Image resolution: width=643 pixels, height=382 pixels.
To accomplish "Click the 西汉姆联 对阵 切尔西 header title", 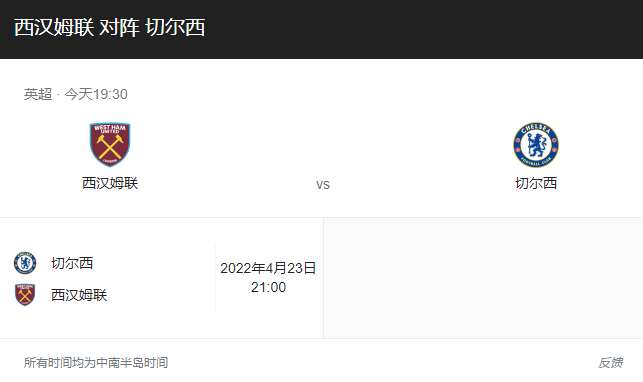I will click(x=109, y=28).
